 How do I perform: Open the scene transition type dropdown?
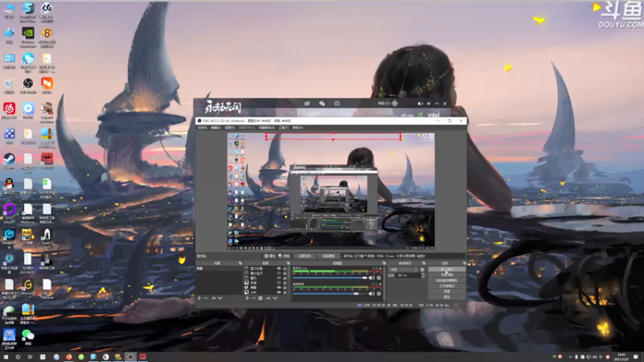point(403,269)
